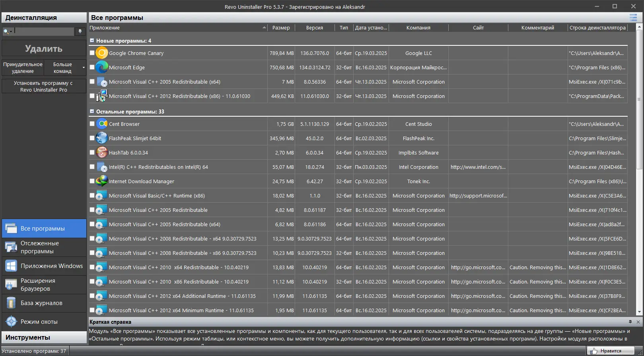Image resolution: width=644 pixels, height=356 pixels.
Task: Click the Hunter mode crosshair icon
Action: [11, 321]
